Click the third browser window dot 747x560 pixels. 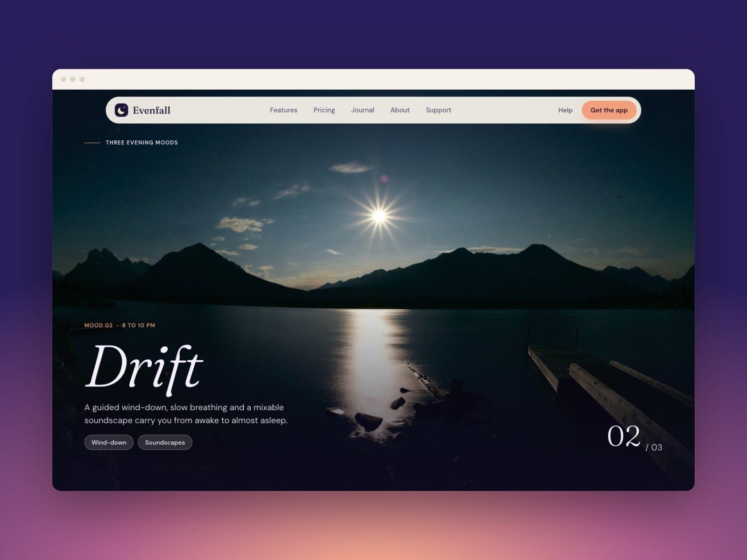pyautogui.click(x=82, y=79)
